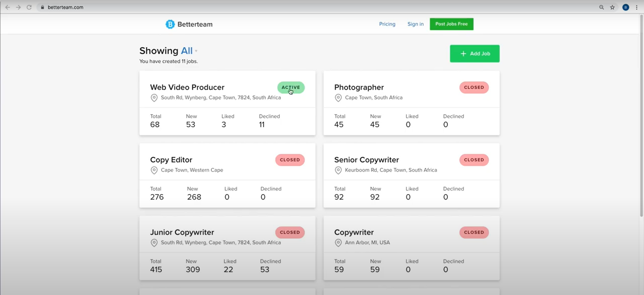Open the Senior Copywriter job card
This screenshot has height=295, width=644.
(x=411, y=176)
